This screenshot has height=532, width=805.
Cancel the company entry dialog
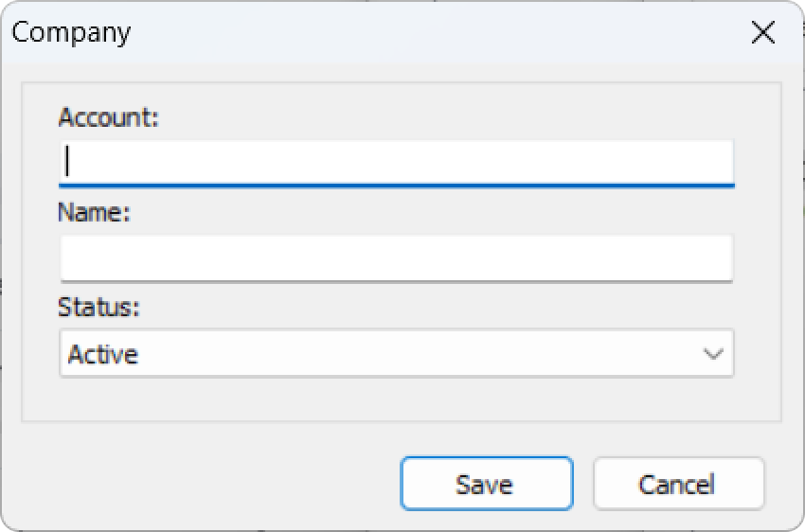click(x=677, y=484)
